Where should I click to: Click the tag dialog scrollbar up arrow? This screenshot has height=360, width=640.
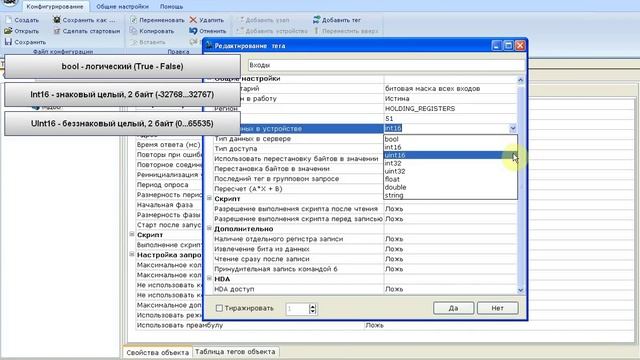pyautogui.click(x=520, y=80)
